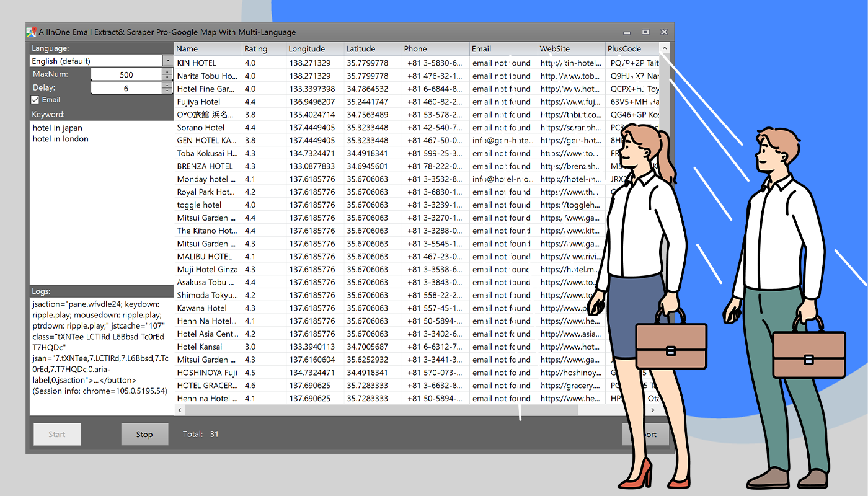Select the Hotel Asia Cent... row name

tap(207, 334)
